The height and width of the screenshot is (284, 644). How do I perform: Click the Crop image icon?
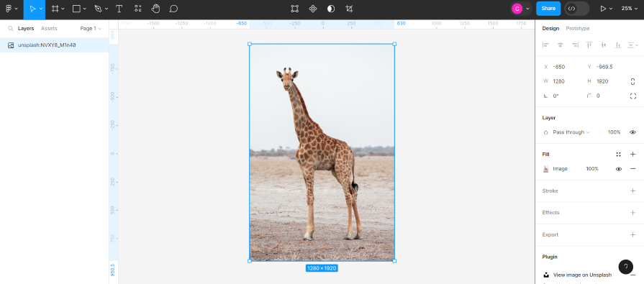[x=349, y=9]
